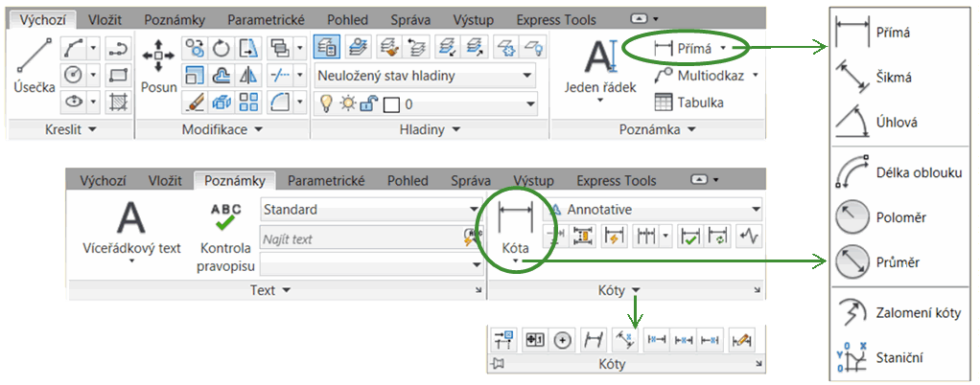This screenshot has height=385, width=980.
Task: Pick the Délka oblouku arc length dimension
Action: click(x=851, y=172)
